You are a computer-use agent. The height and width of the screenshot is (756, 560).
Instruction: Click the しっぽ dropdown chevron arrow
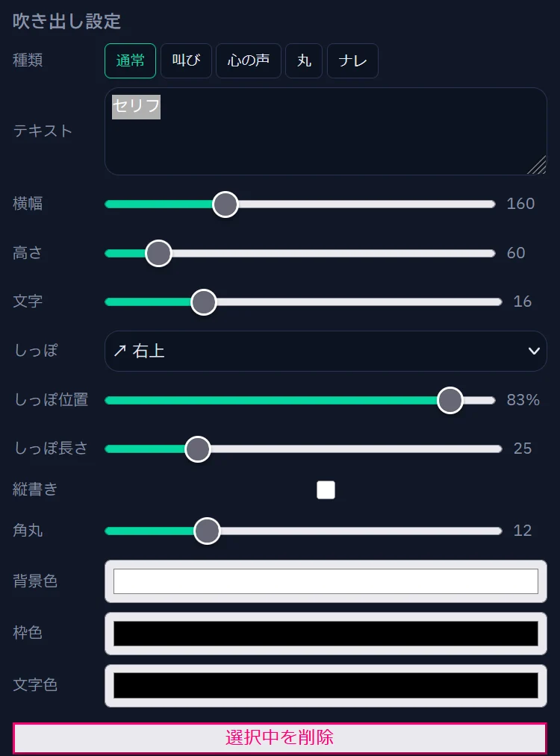click(534, 352)
